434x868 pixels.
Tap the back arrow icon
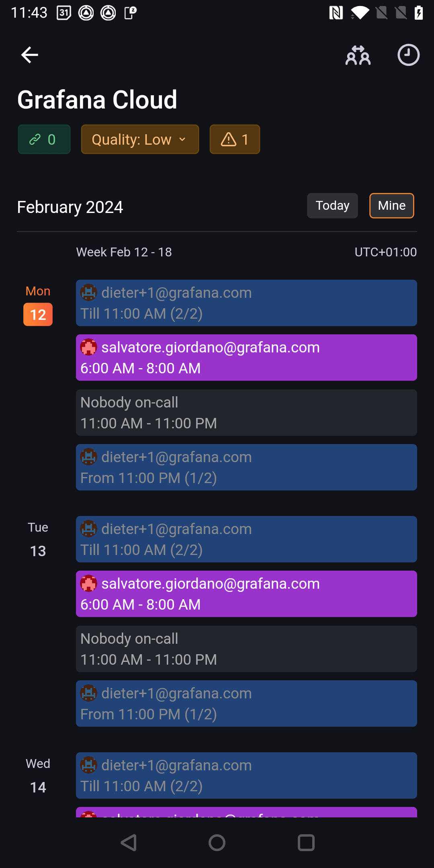pyautogui.click(x=29, y=55)
